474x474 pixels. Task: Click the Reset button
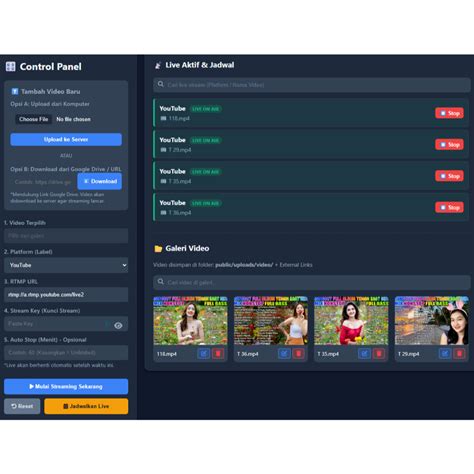[22, 406]
